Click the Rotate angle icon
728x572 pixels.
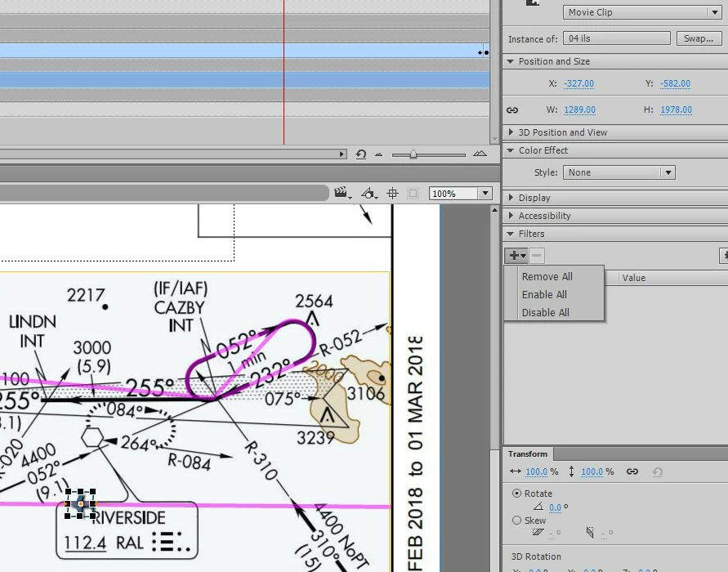(x=538, y=507)
